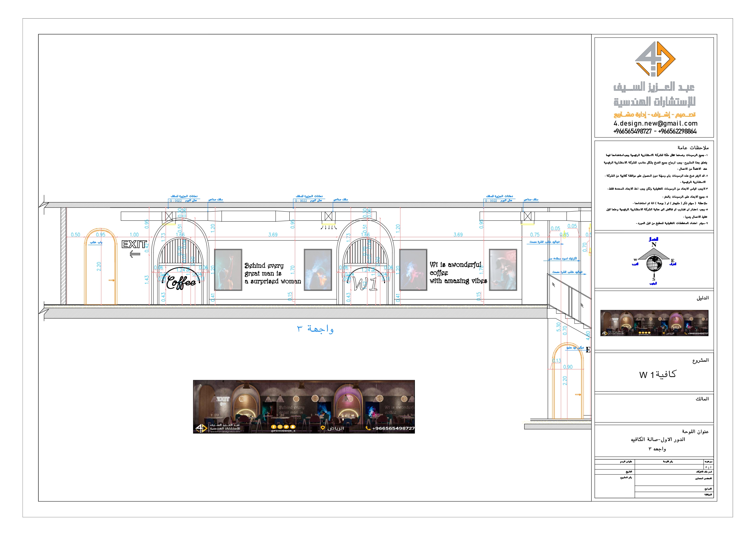Click the blue واجهة ٣ title under the elevation
The image size is (756, 535).
316,329
